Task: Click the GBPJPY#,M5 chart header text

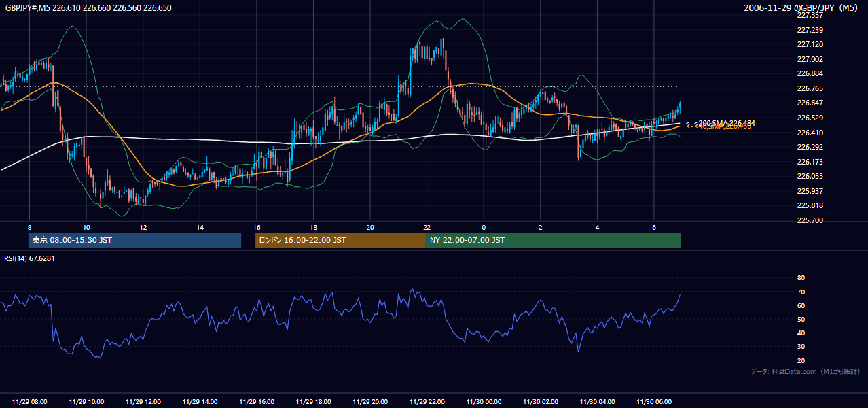Action: (88, 7)
